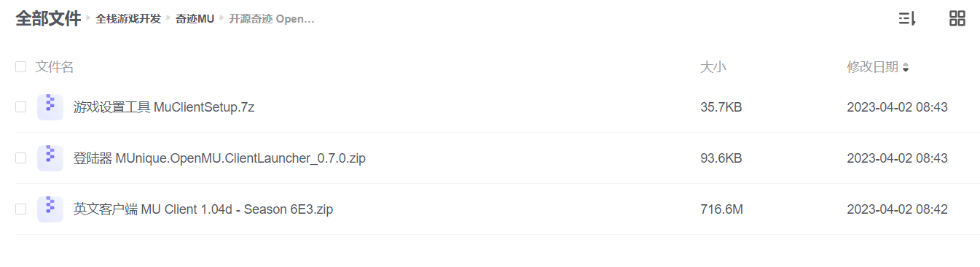Open file 游戏设置工具 MuClientSetup.7z

[x=164, y=107]
